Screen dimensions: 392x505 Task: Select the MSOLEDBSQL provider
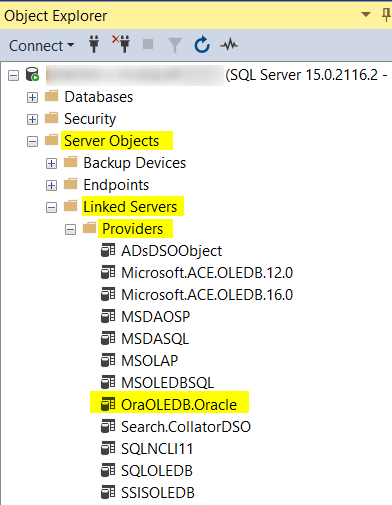(x=168, y=383)
